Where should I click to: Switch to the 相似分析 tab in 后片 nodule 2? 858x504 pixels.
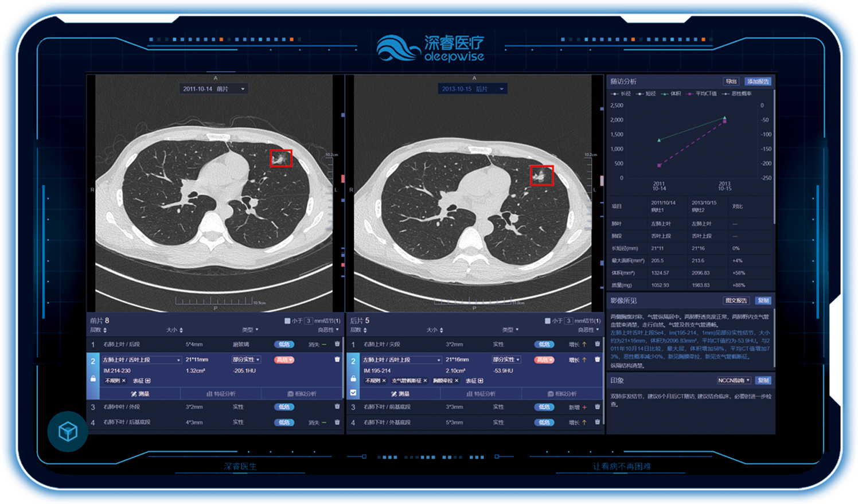(562, 393)
